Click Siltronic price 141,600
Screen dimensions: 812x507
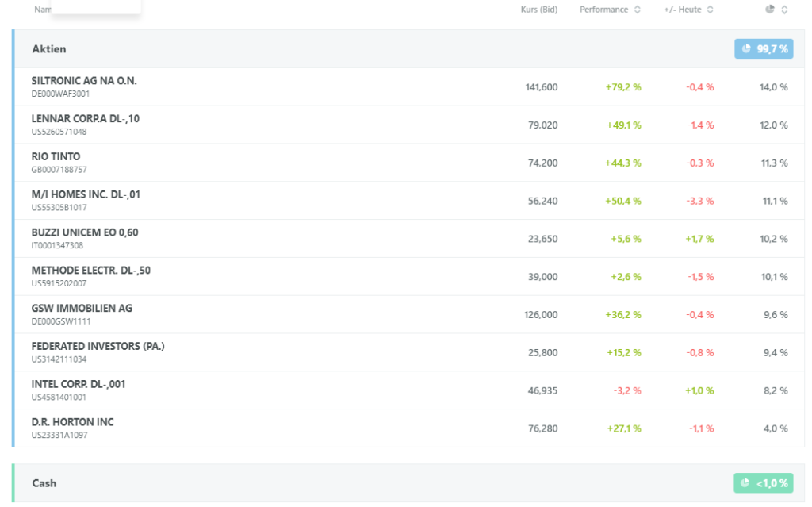[x=542, y=87]
